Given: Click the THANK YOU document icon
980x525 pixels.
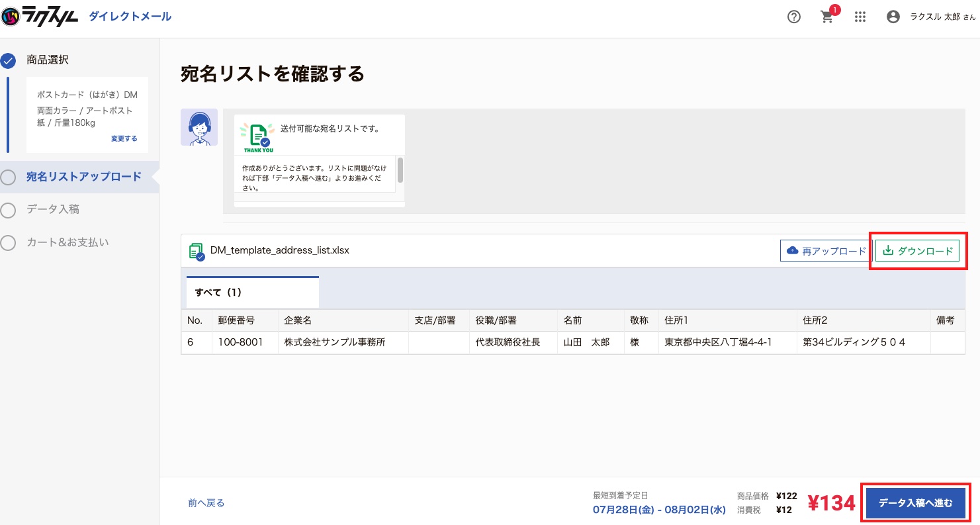Looking at the screenshot, I should point(258,137).
